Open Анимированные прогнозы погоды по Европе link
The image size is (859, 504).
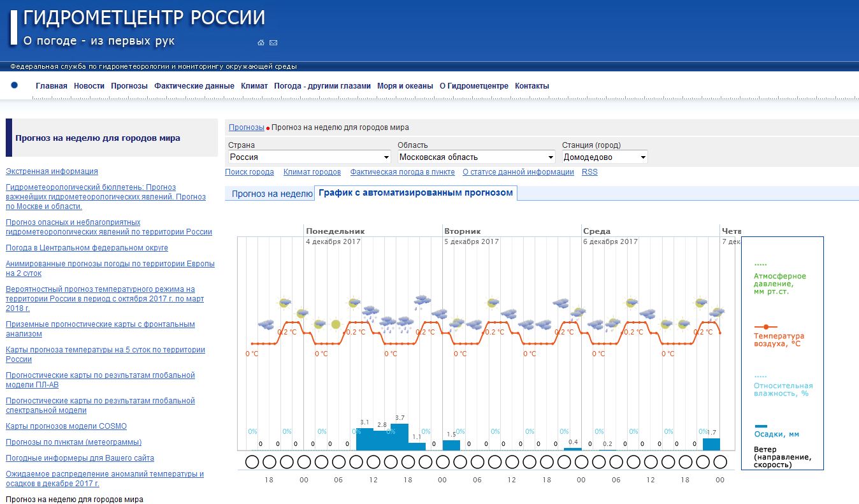pos(110,268)
